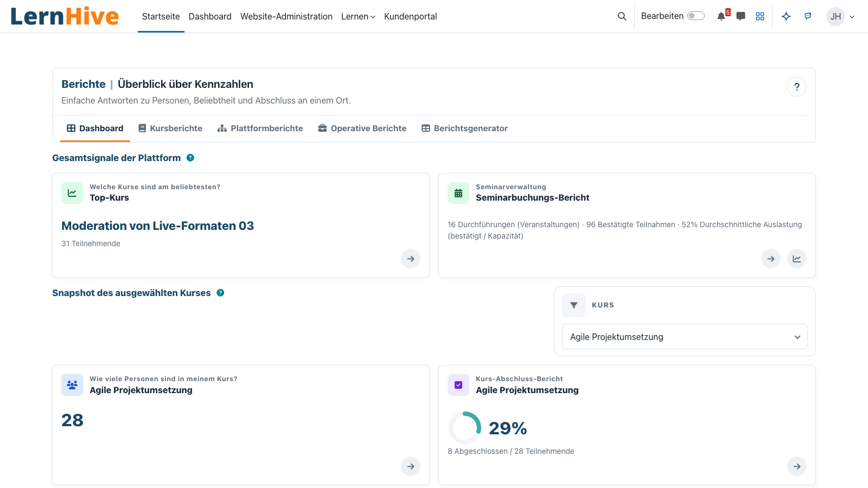Click the people icon on enrolment card
Image resolution: width=868 pixels, height=488 pixels.
pos(72,385)
